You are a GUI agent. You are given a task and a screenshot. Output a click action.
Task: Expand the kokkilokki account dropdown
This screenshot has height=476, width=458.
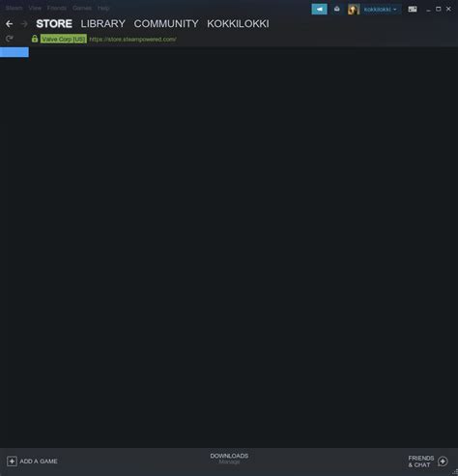click(x=380, y=10)
